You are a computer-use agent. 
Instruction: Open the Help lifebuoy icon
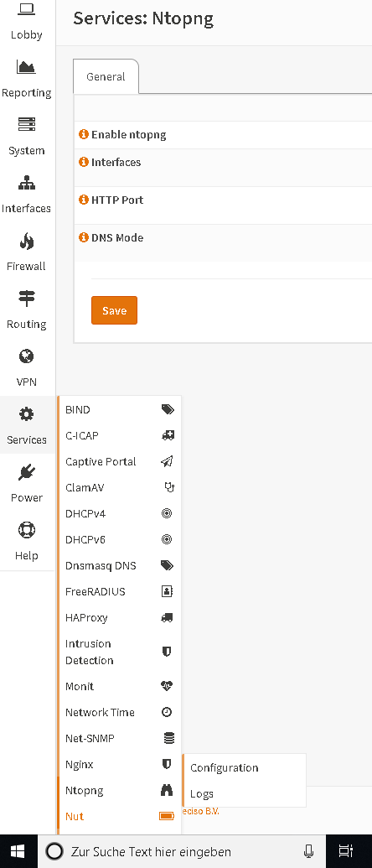[x=27, y=530]
